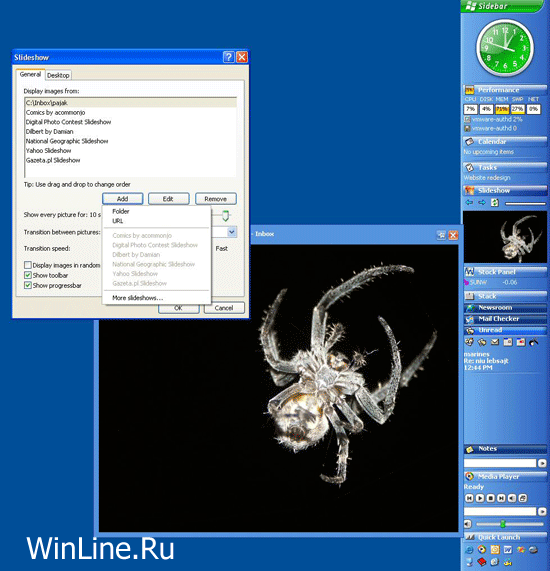The width and height of the screenshot is (550, 571).
Task: Click inside the Notes text input field
Action: 500,463
